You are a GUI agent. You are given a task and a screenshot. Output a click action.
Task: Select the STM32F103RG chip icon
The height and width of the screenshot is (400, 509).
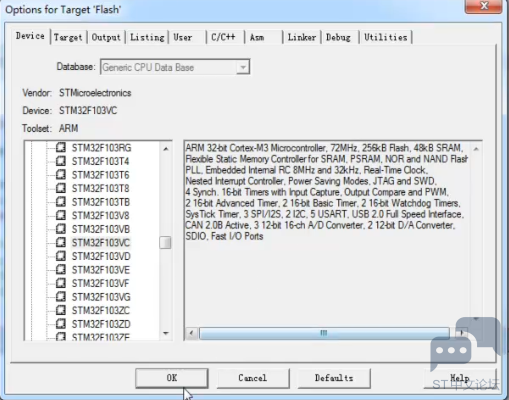click(61, 147)
